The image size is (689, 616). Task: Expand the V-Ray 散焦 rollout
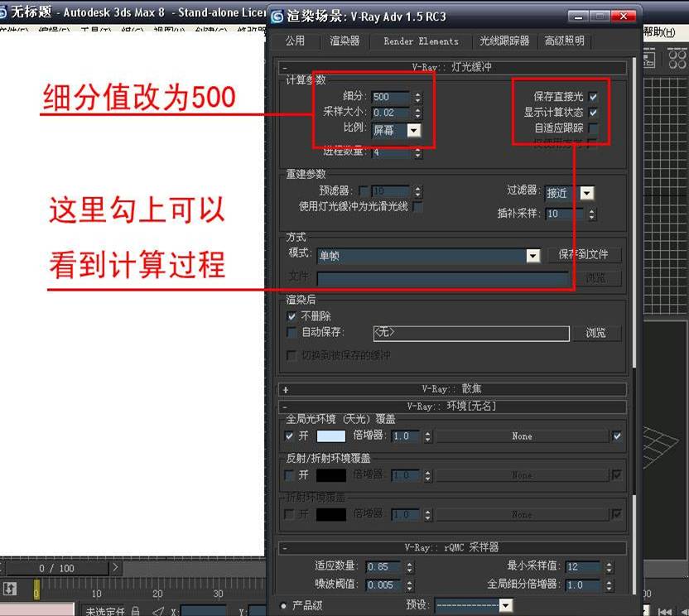click(285, 387)
